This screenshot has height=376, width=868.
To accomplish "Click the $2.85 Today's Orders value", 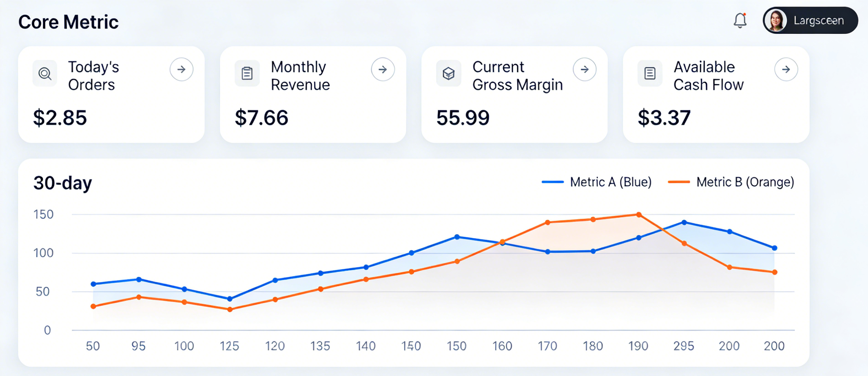I will click(x=60, y=118).
